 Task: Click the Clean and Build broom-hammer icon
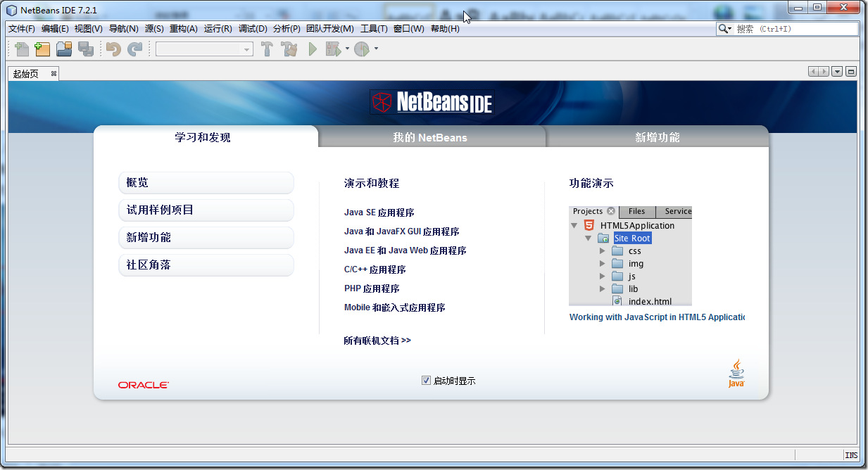pyautogui.click(x=289, y=49)
